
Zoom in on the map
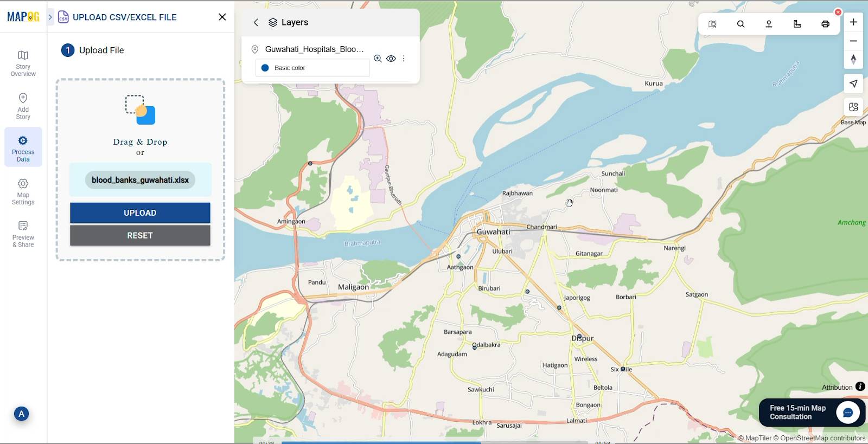[x=853, y=22]
